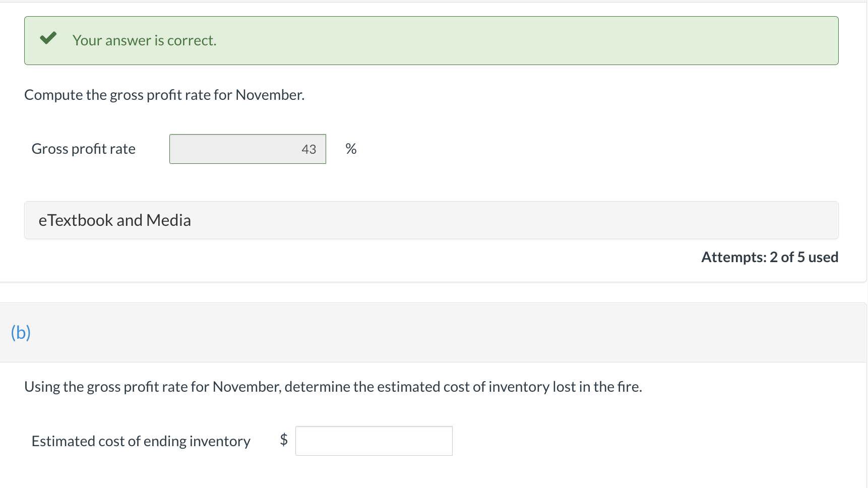Click the Estimated cost of ending inventory field

click(374, 441)
